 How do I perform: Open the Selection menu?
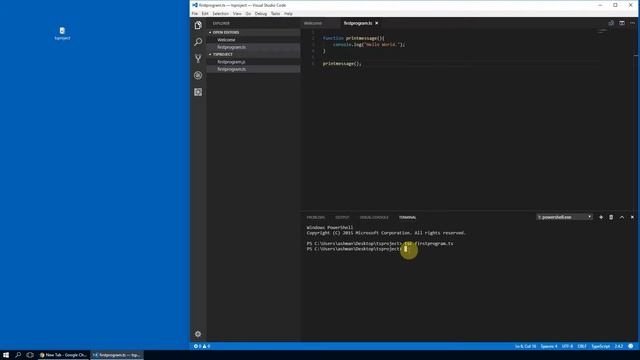[x=220, y=13]
